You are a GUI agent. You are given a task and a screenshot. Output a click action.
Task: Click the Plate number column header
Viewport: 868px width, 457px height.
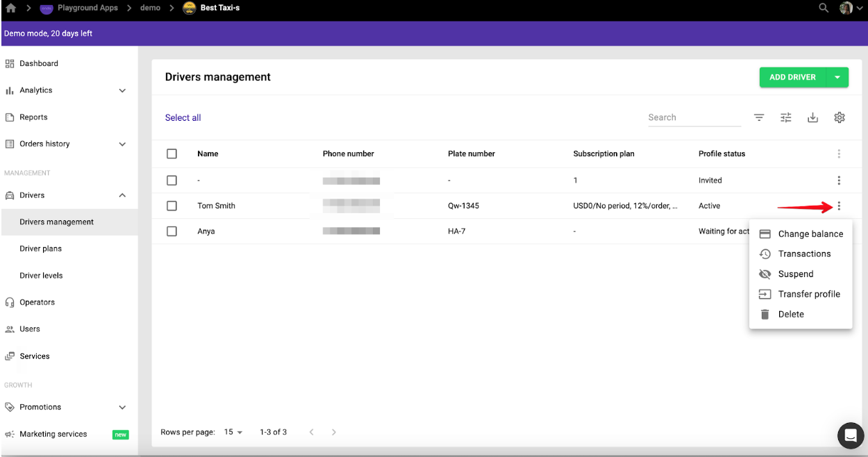coord(471,153)
